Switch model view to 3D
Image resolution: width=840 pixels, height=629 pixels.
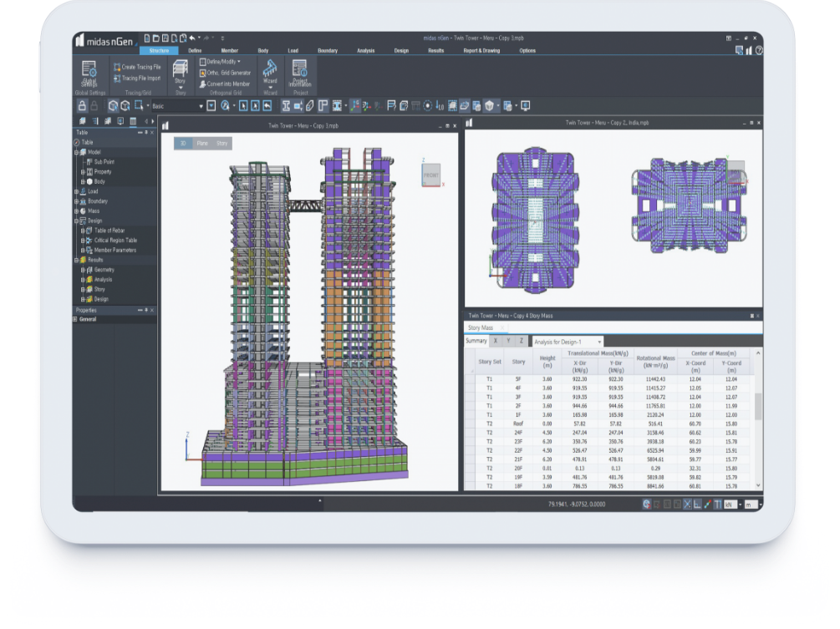[x=183, y=144]
